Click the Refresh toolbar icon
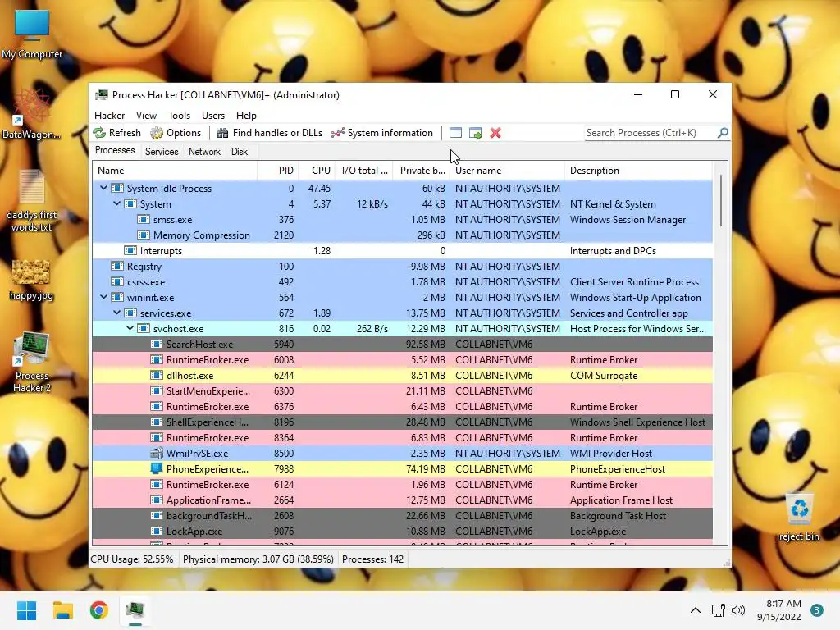Image resolution: width=840 pixels, height=630 pixels. point(99,133)
